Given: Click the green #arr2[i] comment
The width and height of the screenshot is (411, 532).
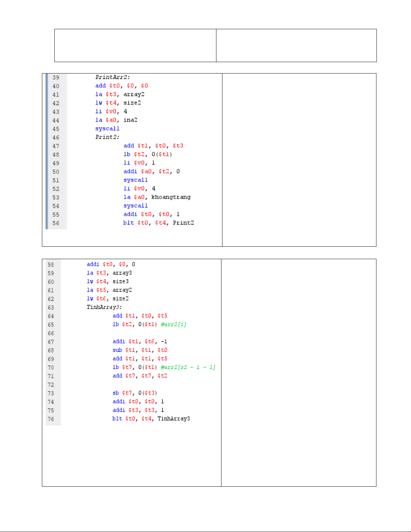Looking at the screenshot, I should 173,324.
